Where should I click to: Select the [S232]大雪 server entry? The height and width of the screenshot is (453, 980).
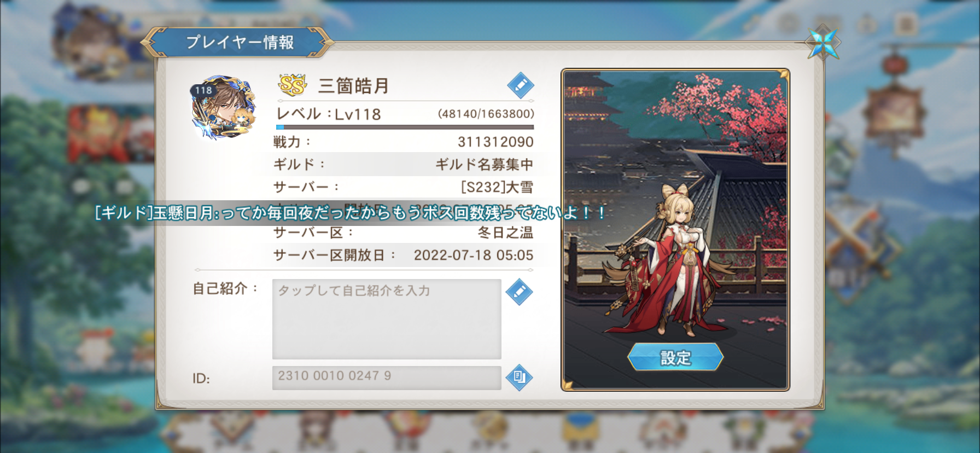coord(497,187)
